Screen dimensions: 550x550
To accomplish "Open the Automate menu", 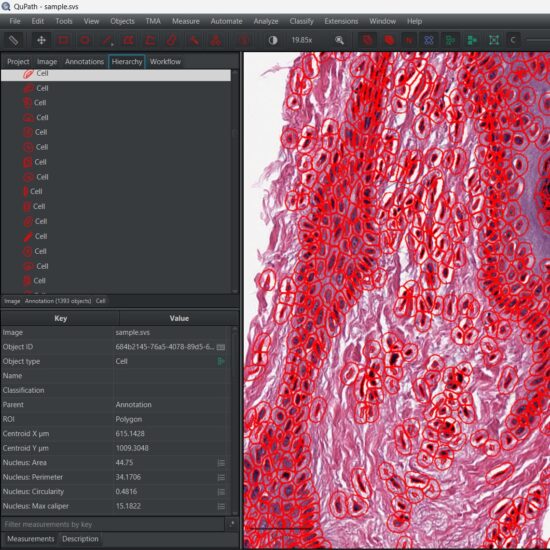I will (226, 21).
